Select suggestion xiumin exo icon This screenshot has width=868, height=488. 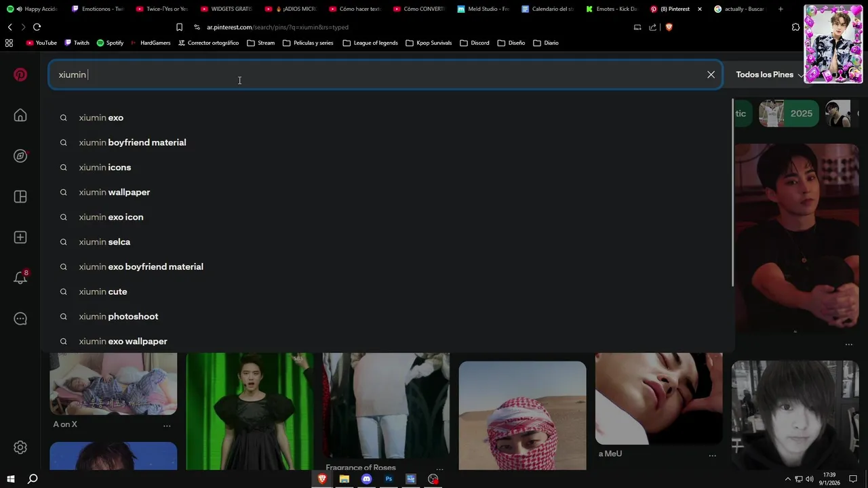click(111, 217)
